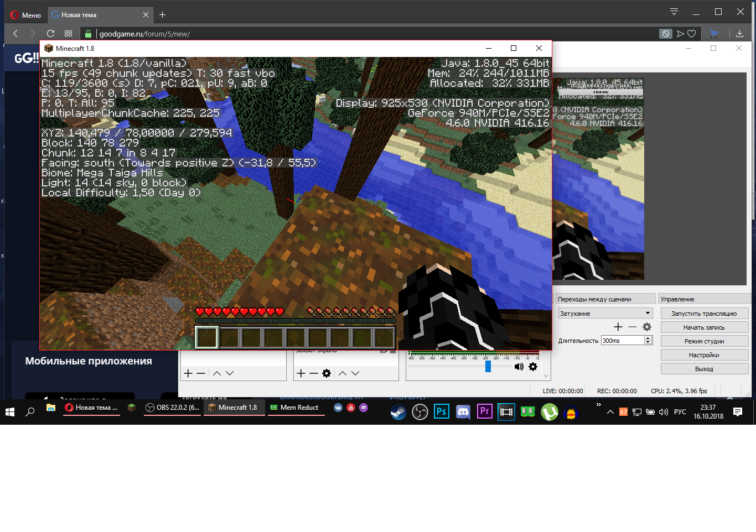Remove the scene transition in OBS
Viewport: 756px width, 532px height.
coord(633,327)
